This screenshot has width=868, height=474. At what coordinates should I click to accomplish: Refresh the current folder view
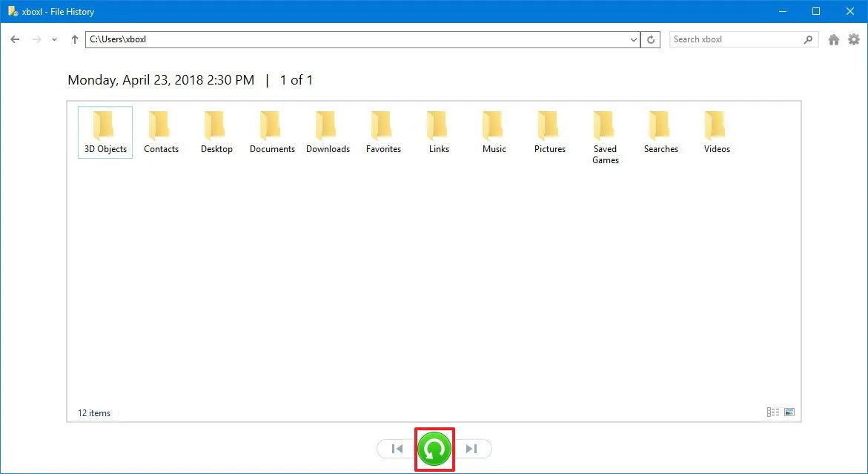651,40
